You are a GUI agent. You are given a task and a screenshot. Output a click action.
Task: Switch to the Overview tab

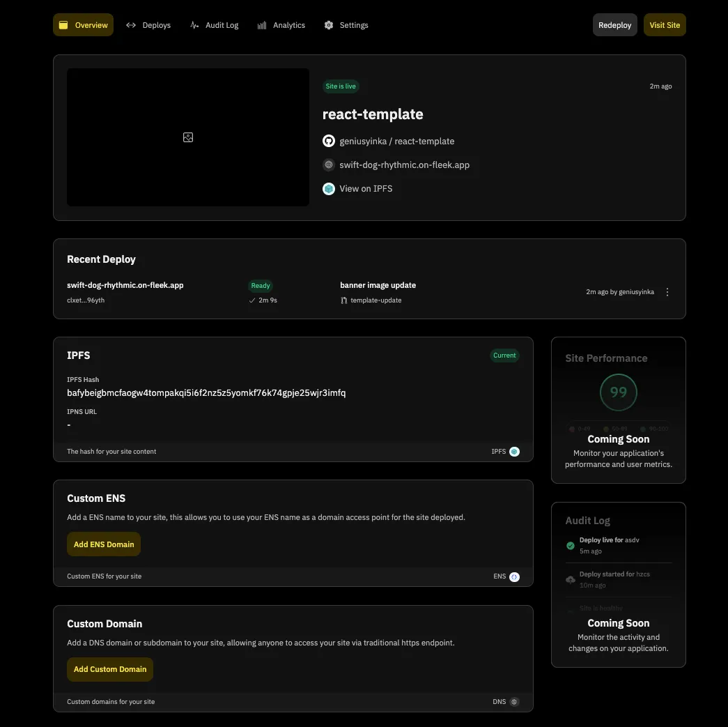tap(83, 25)
